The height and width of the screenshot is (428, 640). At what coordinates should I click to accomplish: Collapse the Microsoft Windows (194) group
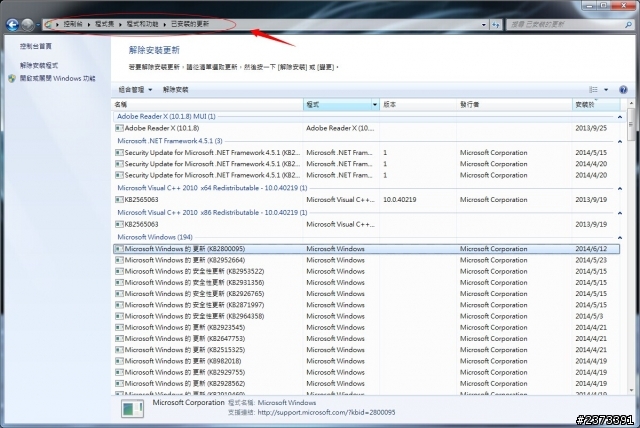click(x=620, y=237)
